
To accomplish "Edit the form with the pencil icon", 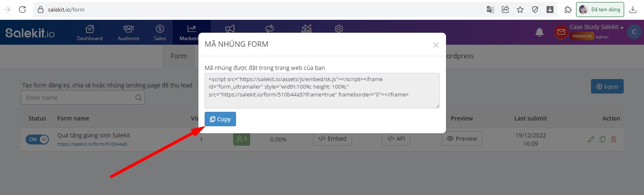I will coord(591,140).
